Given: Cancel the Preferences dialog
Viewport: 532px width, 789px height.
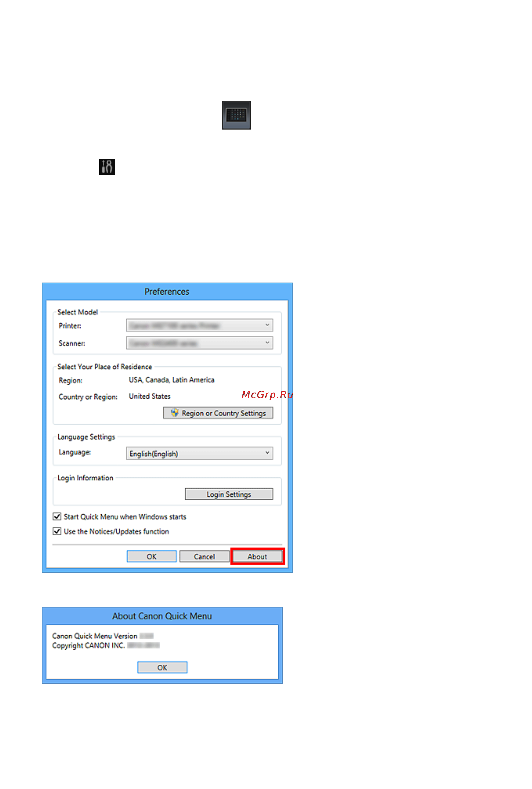Looking at the screenshot, I should point(204,556).
